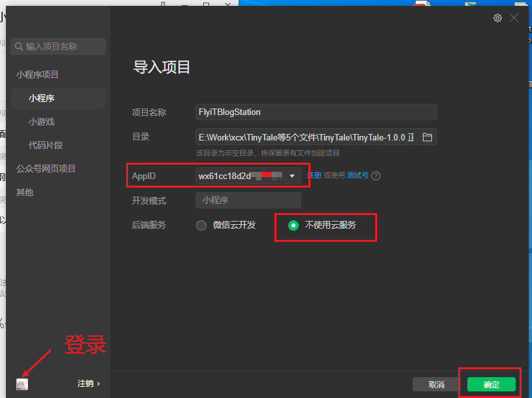Open 其他 category in sidebar

click(25, 192)
